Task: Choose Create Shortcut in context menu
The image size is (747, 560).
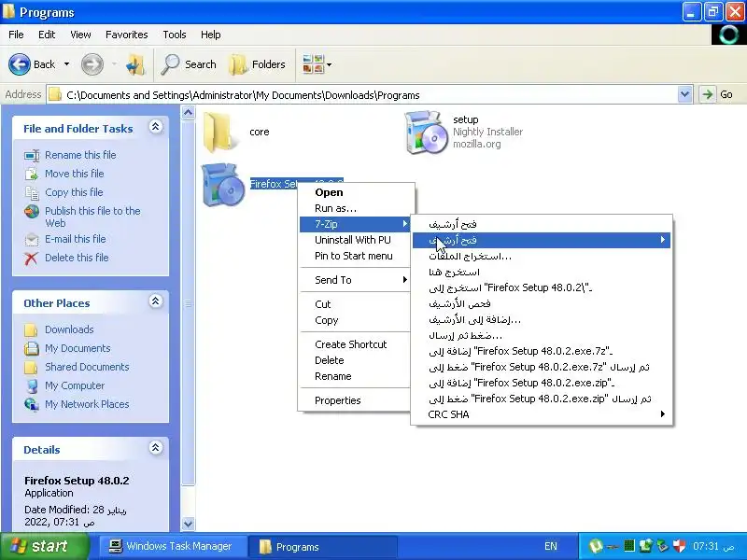Action: pos(355,344)
